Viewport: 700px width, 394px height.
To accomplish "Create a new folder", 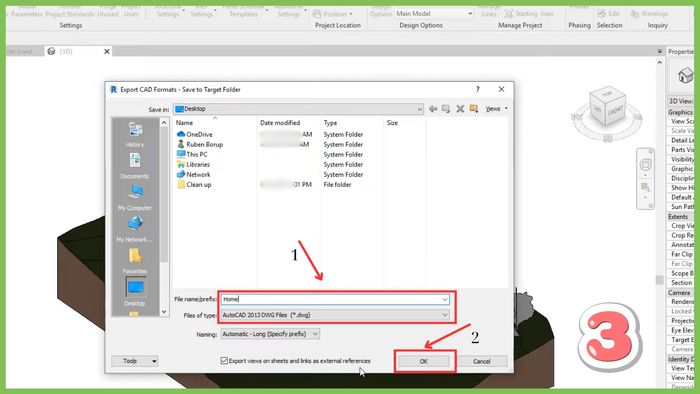I will (x=474, y=109).
